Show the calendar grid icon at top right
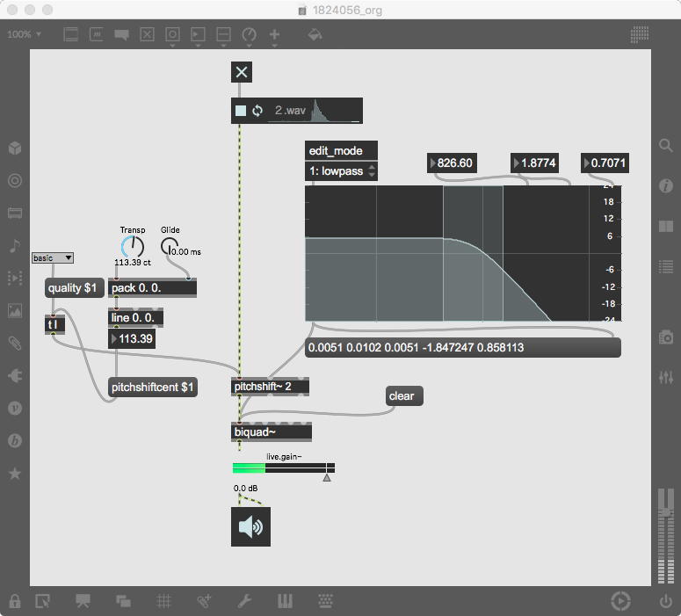This screenshot has height=616, width=681. [640, 35]
